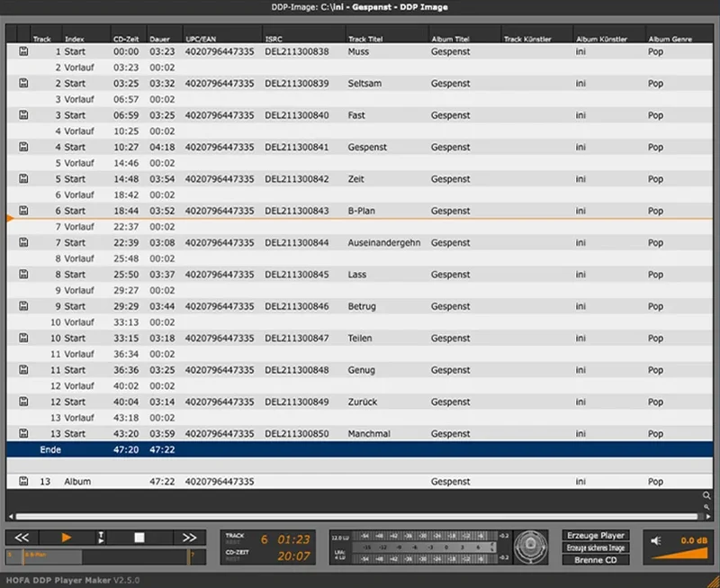Click ISRC code DEL211300843

tap(297, 211)
